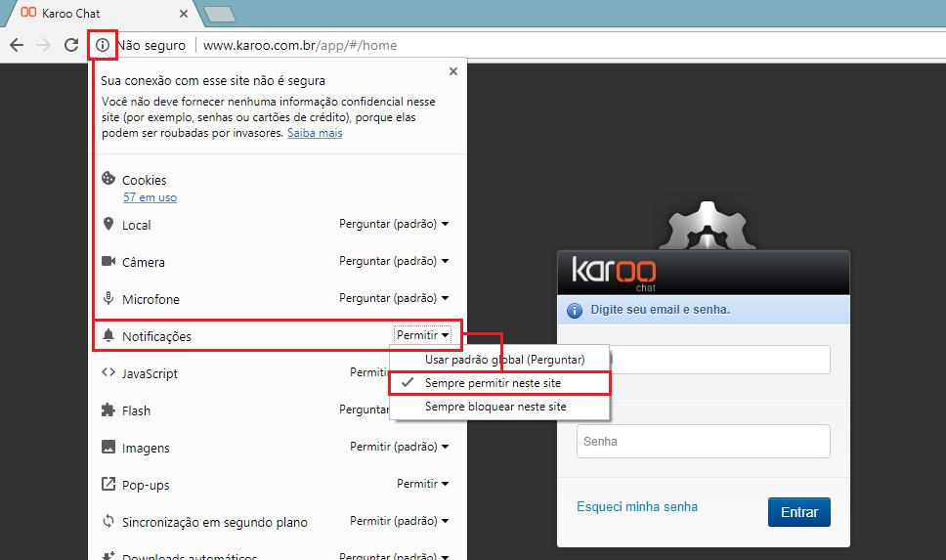
Task: Click the Sincronização em segundo plano label
Action: (215, 523)
